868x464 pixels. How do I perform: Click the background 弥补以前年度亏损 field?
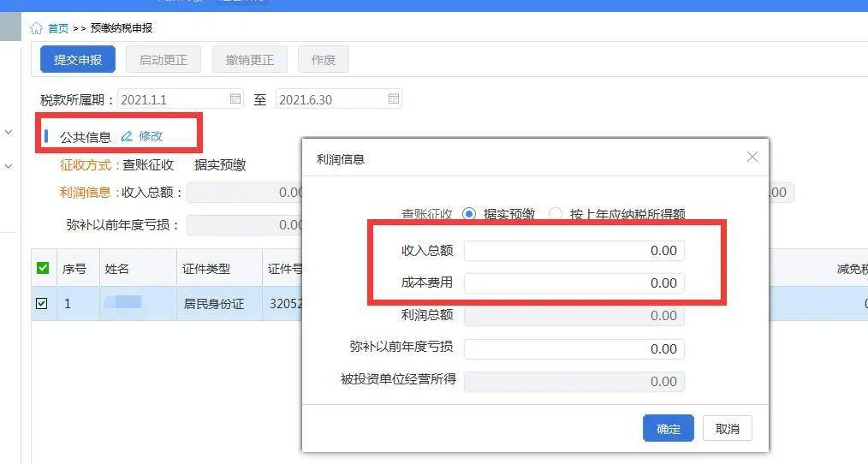coord(245,225)
